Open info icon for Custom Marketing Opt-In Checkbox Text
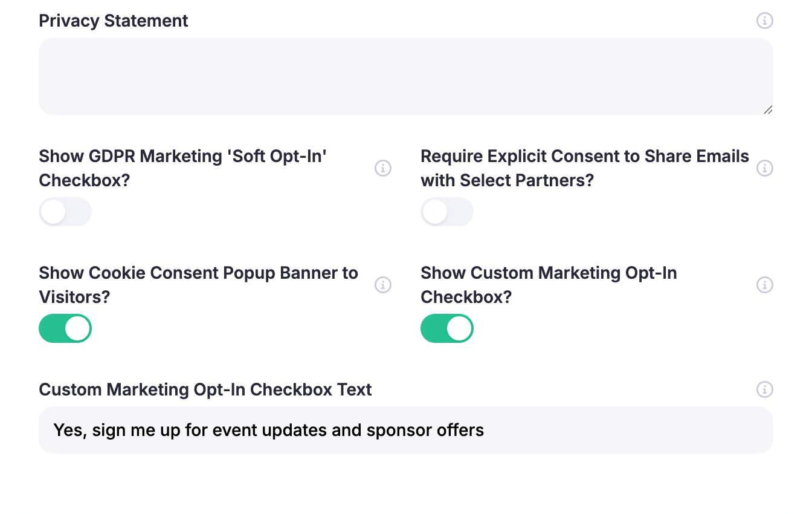This screenshot has height=514, width=812. coord(765,389)
